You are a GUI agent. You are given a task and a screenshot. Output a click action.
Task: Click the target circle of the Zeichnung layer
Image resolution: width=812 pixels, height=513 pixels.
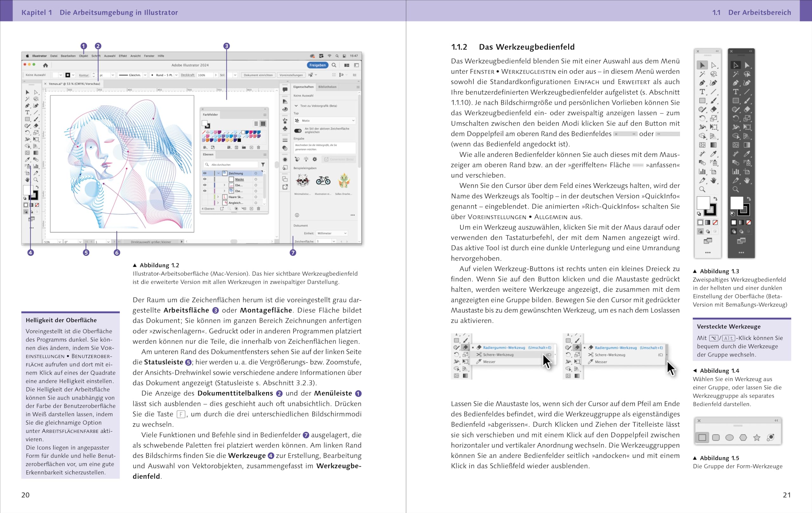tap(256, 173)
